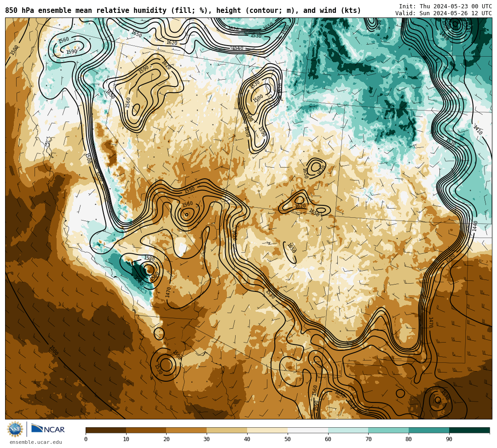Click colorbar tick label '50'
Screen dimensions: 497x448
click(x=288, y=439)
